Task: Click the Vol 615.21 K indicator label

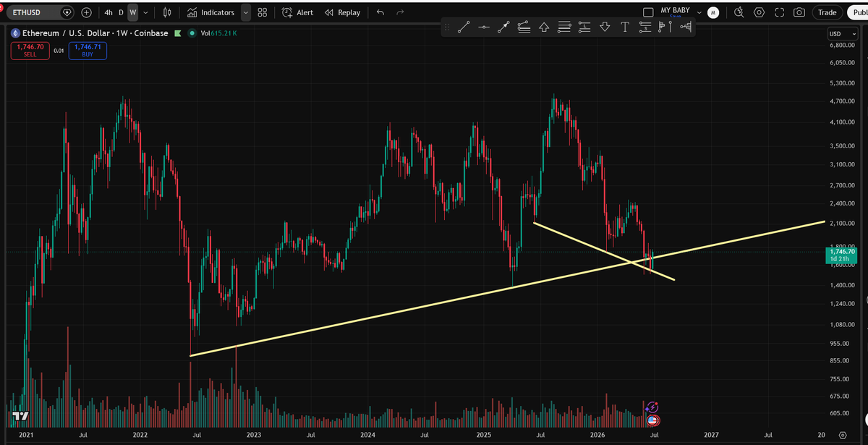Action: coord(219,33)
